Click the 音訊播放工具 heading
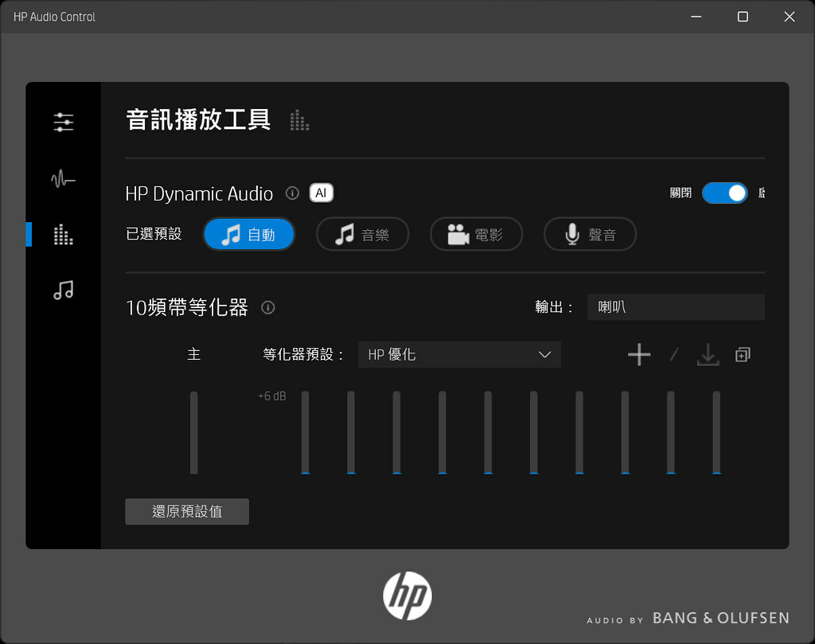 [x=198, y=119]
